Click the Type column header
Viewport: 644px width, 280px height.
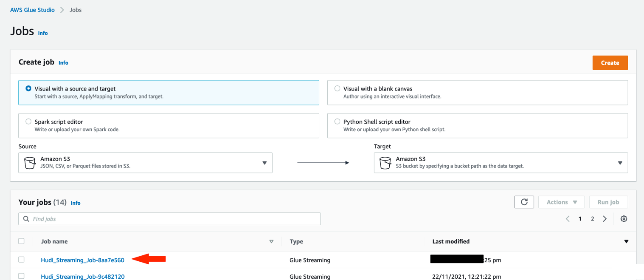pos(296,241)
